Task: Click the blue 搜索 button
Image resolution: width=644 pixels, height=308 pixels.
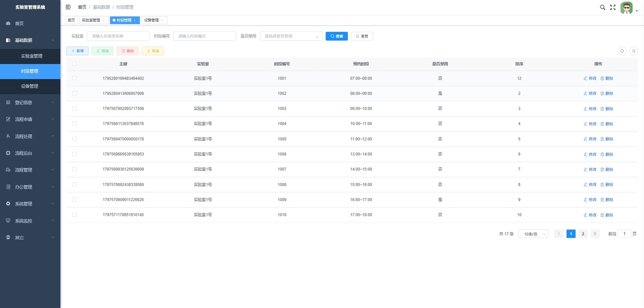Action: click(x=337, y=36)
